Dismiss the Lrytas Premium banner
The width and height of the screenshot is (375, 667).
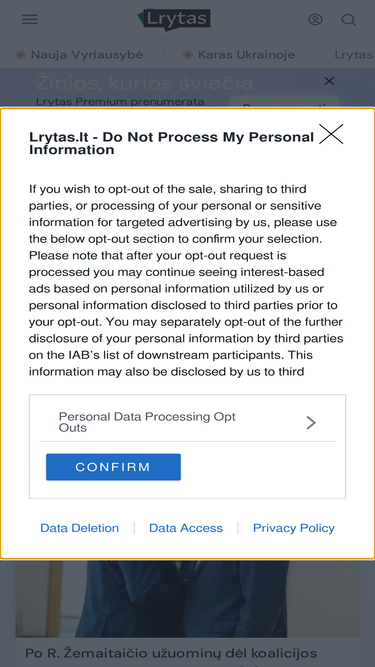point(329,81)
